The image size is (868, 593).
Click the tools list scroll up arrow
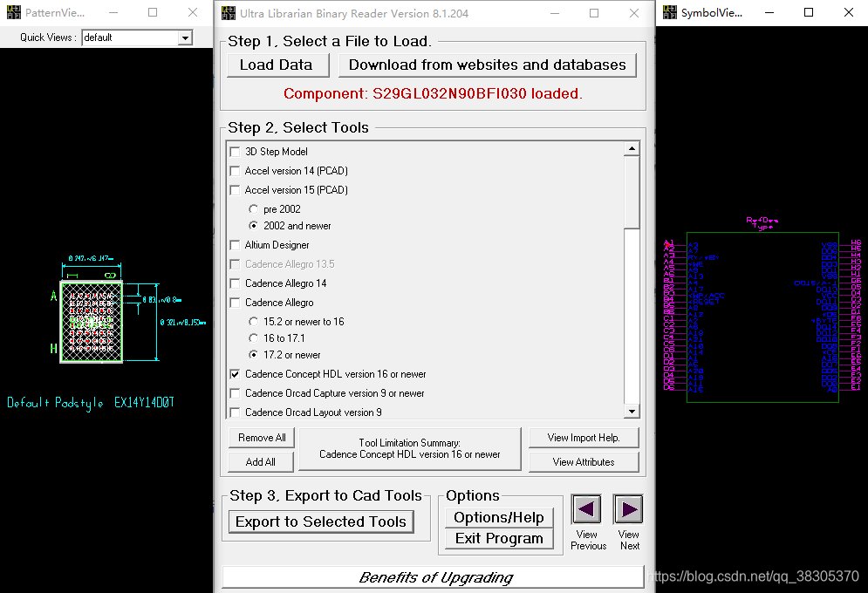click(x=632, y=149)
